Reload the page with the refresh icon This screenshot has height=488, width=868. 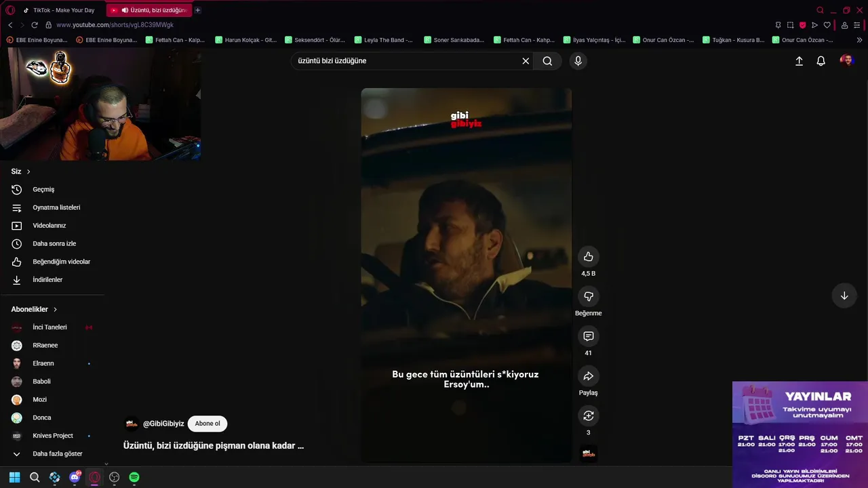35,25
